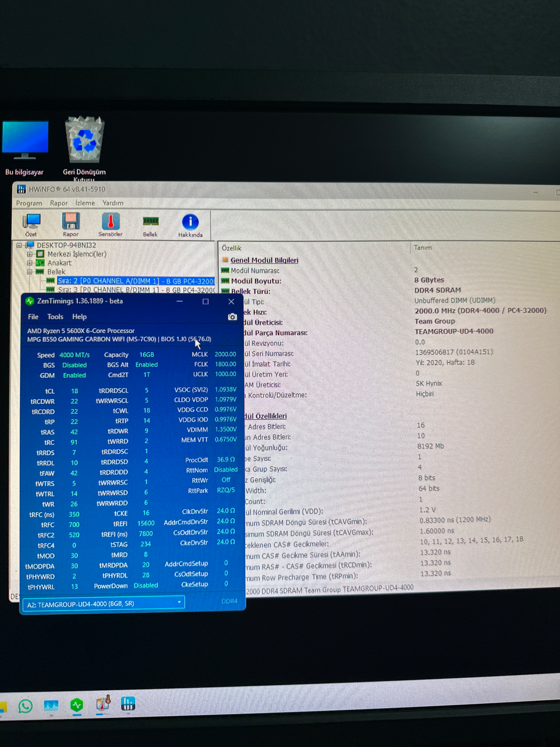The width and height of the screenshot is (560, 747).
Task: Select Sıra: 2 CHANNEL A/DIMM 1 row
Action: [136, 281]
